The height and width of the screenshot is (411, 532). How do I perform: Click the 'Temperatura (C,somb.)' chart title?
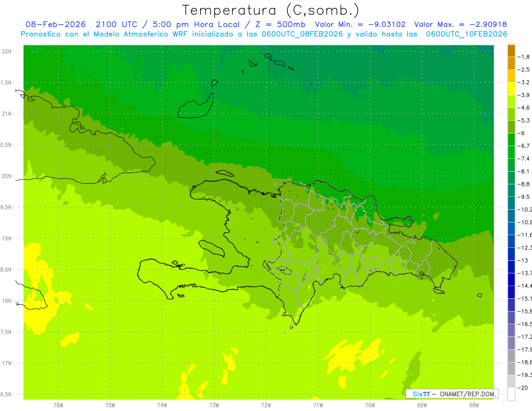[271, 10]
